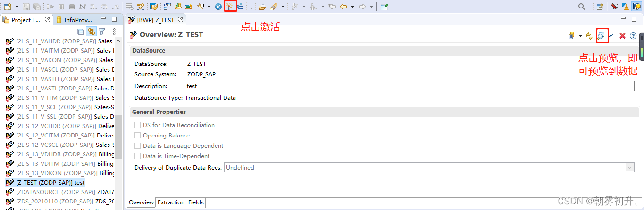Maximize the editor area panel
The width and height of the screenshot is (644, 210).
[x=635, y=19]
